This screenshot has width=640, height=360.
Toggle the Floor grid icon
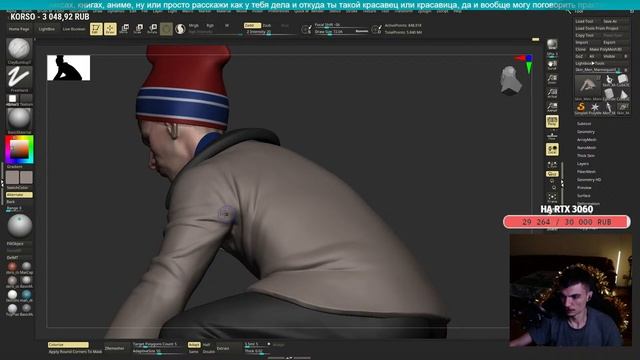pos(552,136)
